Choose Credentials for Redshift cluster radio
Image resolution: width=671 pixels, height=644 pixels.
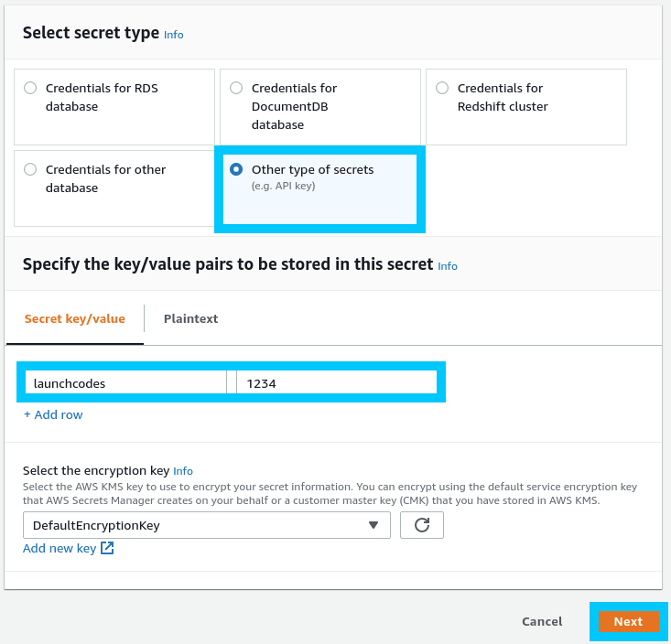pyautogui.click(x=442, y=88)
